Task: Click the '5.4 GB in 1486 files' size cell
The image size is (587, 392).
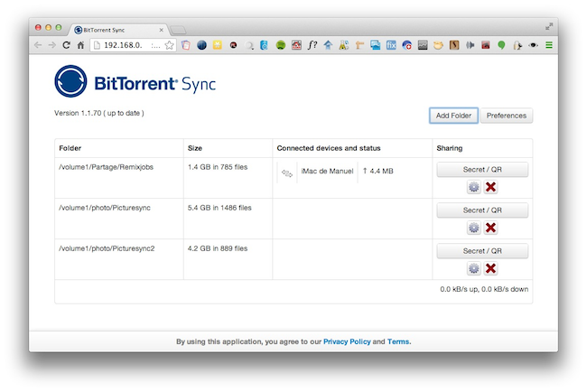Action: [219, 208]
